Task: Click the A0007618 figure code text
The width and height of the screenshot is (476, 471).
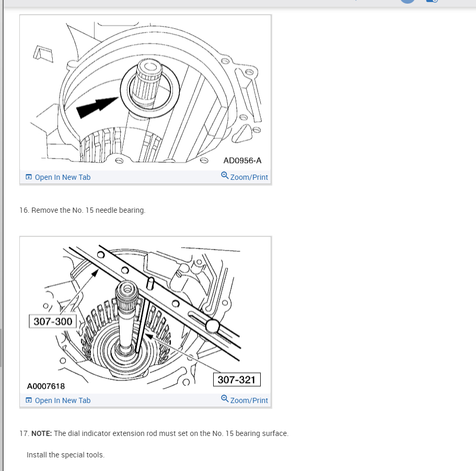Action: coord(46,386)
